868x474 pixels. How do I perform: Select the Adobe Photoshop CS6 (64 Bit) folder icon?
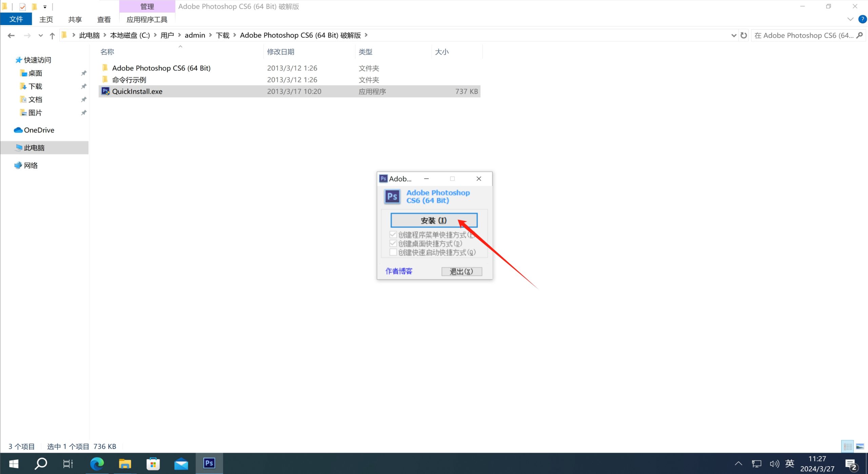click(x=105, y=68)
